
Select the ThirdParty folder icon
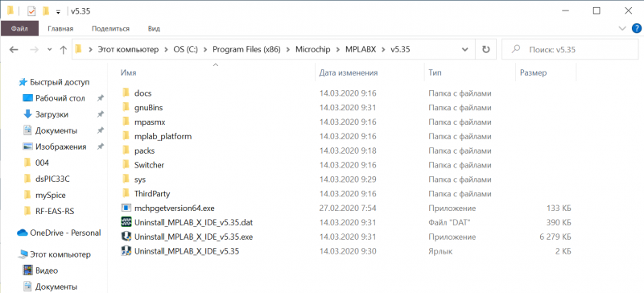tap(126, 193)
